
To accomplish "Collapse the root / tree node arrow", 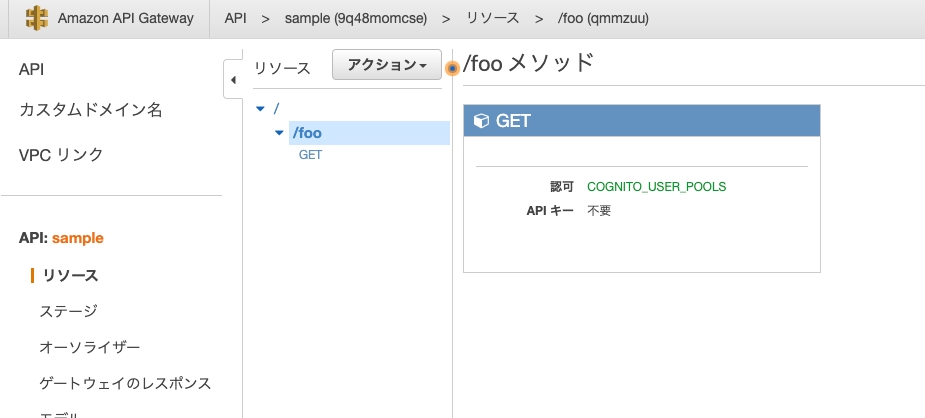I will point(261,108).
